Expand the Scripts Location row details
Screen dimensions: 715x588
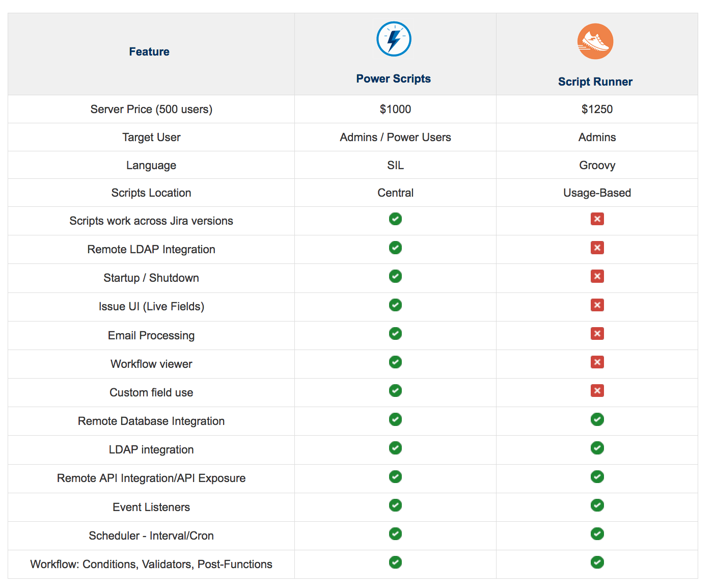click(x=151, y=193)
